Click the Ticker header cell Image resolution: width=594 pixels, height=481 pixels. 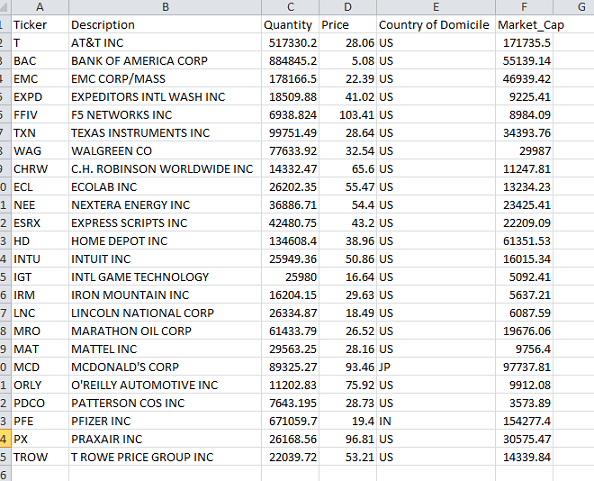click(40, 25)
